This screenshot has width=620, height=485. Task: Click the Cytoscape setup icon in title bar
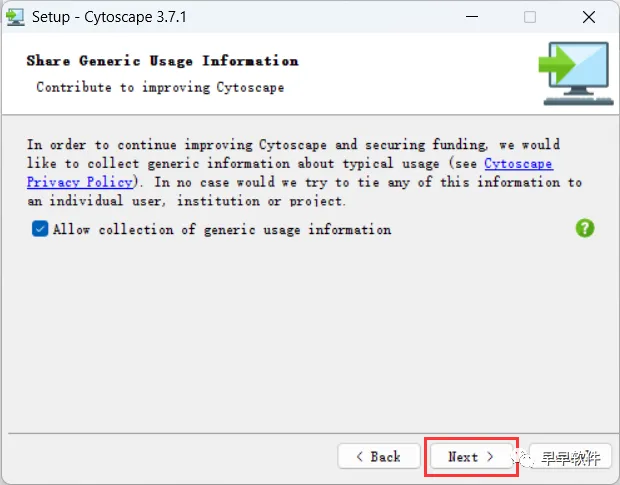15,17
